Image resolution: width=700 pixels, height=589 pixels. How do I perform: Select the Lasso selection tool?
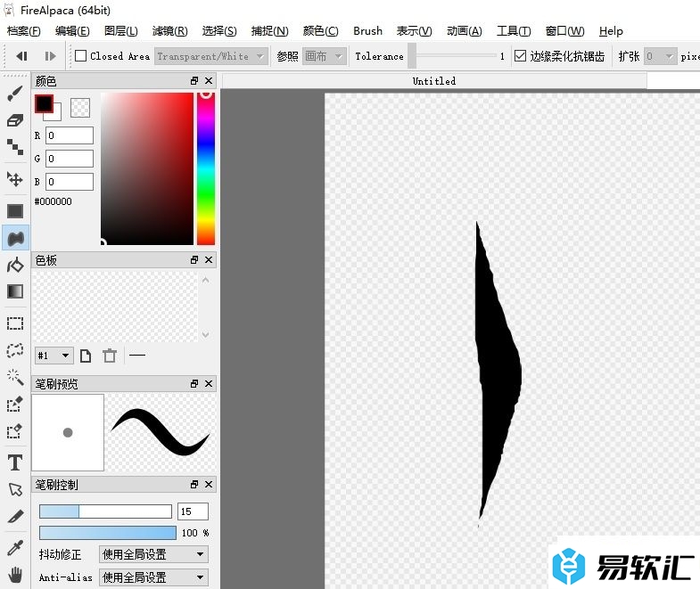15,350
